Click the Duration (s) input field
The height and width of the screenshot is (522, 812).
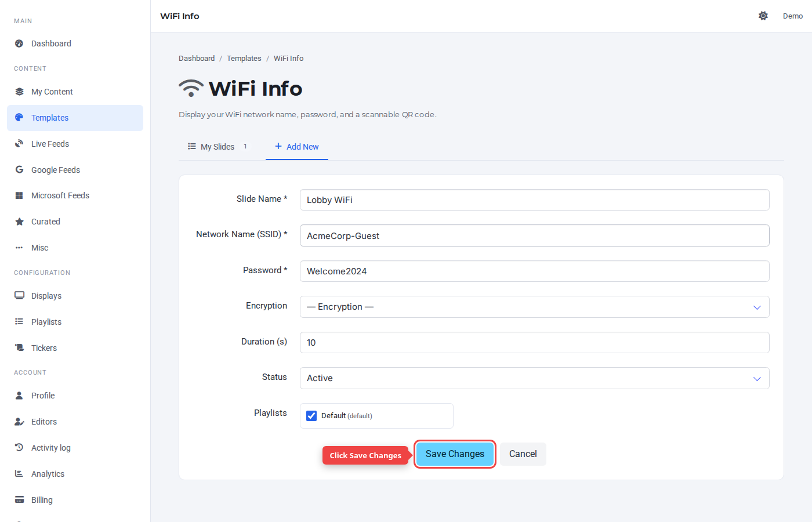click(x=534, y=343)
